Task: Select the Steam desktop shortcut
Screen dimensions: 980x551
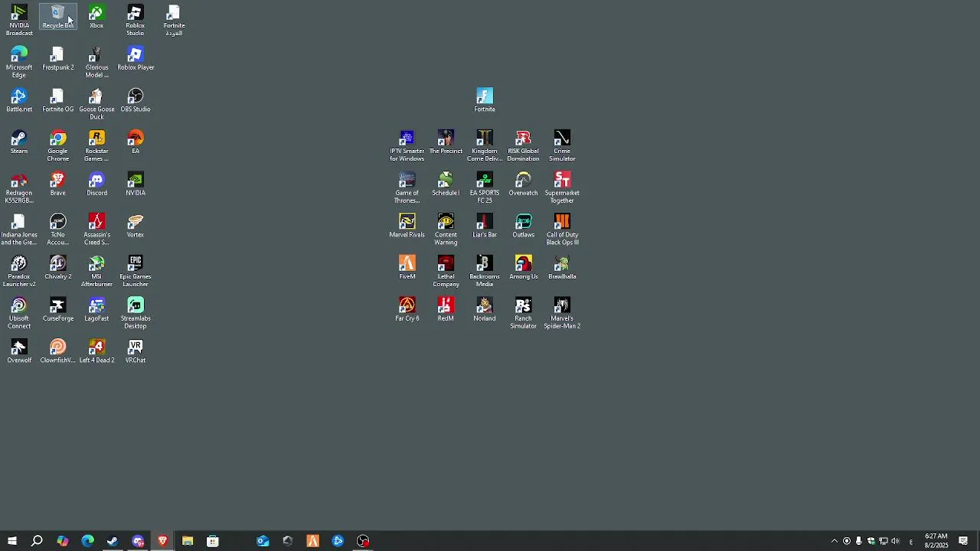Action: click(19, 142)
